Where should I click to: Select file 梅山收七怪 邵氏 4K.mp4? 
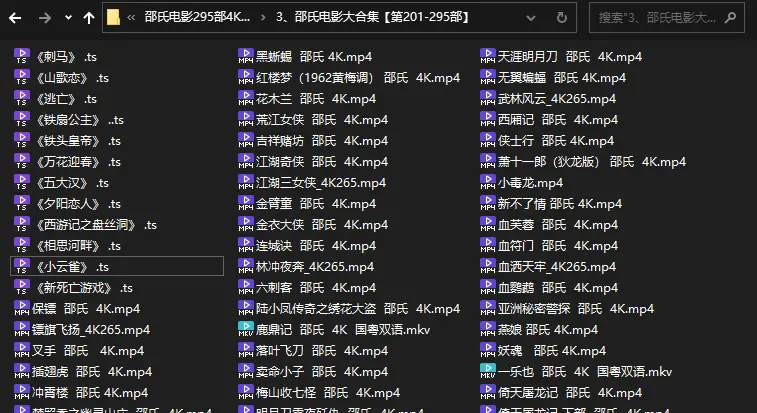click(x=328, y=393)
